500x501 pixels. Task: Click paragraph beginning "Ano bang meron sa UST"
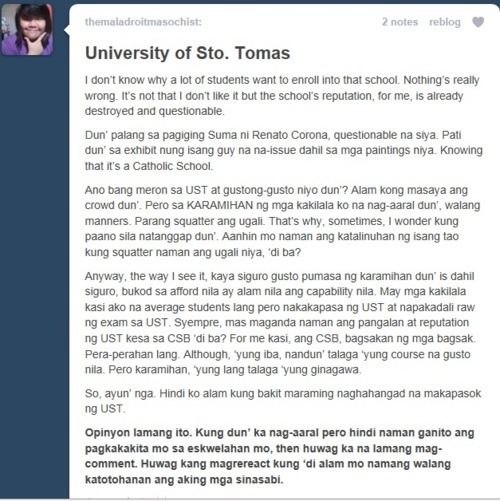282,221
